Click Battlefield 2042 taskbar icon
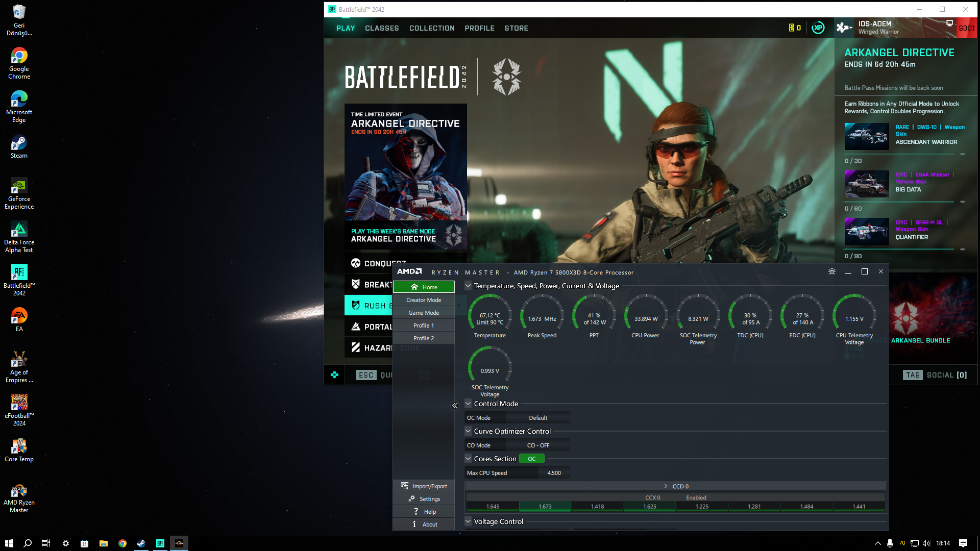Screen dimensions: 980x551 tap(160, 543)
